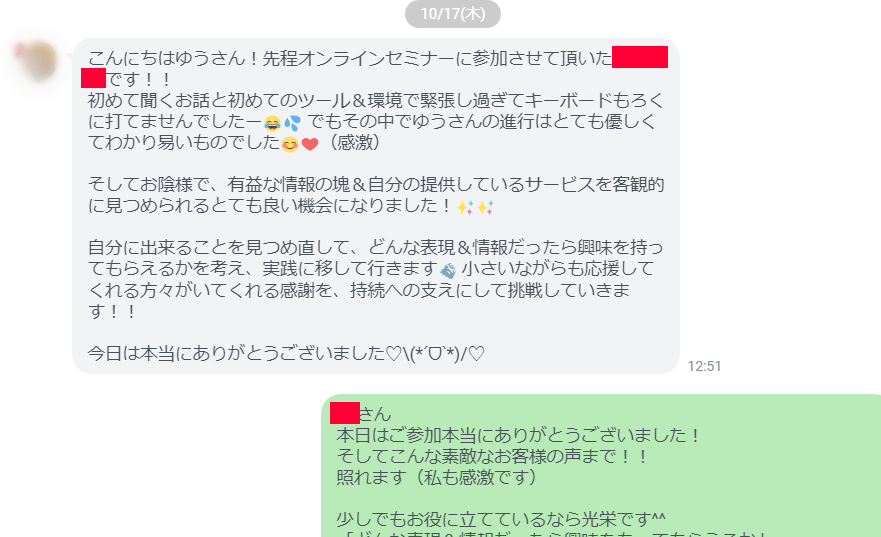This screenshot has height=537, width=881.
Task: Click the blurred sender profile avatar
Action: coord(38,61)
